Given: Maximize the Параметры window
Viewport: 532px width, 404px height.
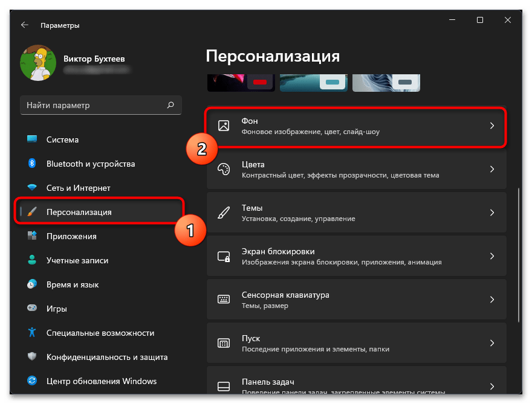Looking at the screenshot, I should pyautogui.click(x=480, y=20).
